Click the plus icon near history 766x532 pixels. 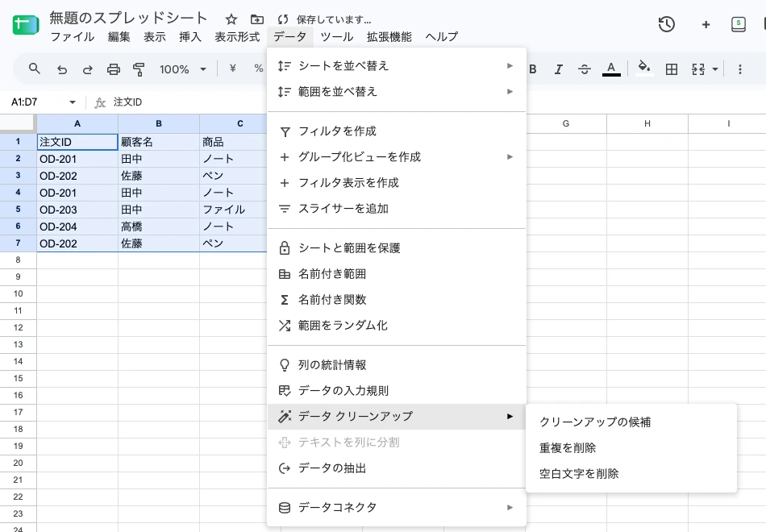[706, 24]
